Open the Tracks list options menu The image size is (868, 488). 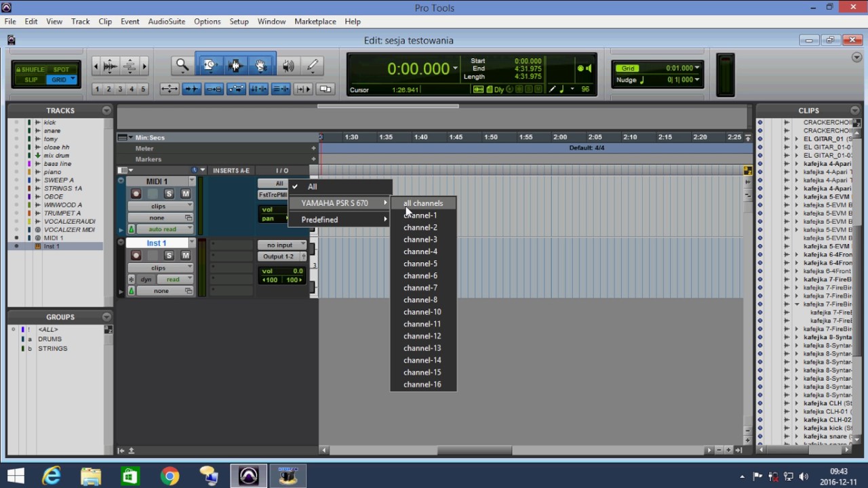pyautogui.click(x=106, y=110)
